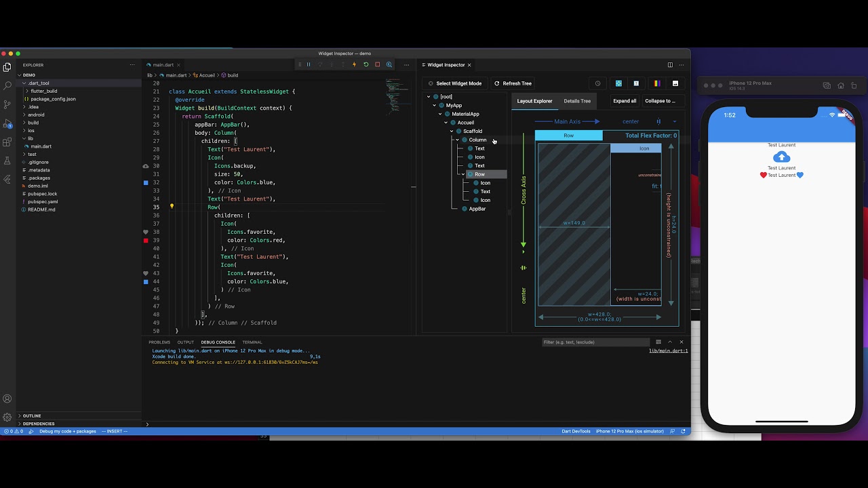Switch to the Terminal panel tab
This screenshot has width=868, height=488.
coord(252,342)
